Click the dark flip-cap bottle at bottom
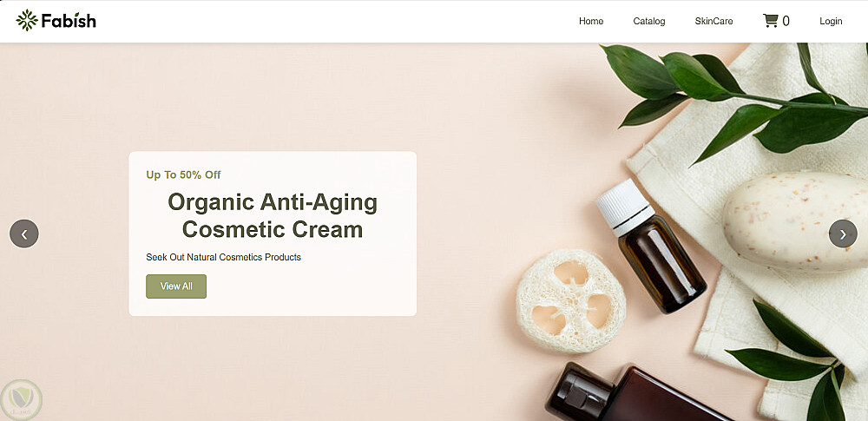868x421 pixels. [x=631, y=392]
